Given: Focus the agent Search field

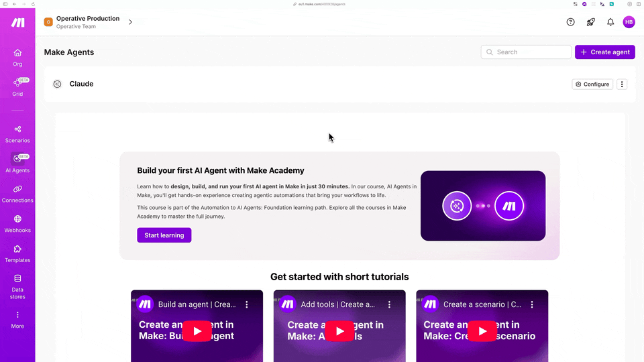Looking at the screenshot, I should pyautogui.click(x=526, y=52).
